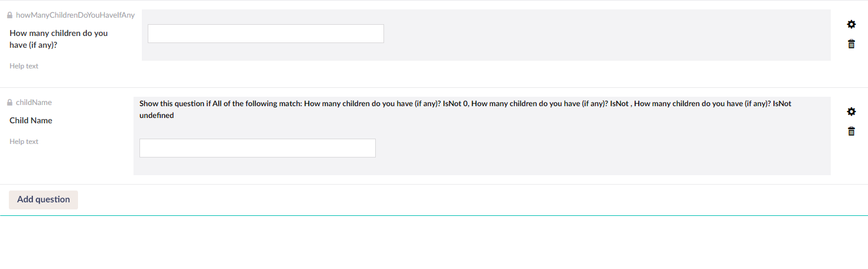Focus the children count answer input box
Screen dimensions: 868x269
pos(266,34)
